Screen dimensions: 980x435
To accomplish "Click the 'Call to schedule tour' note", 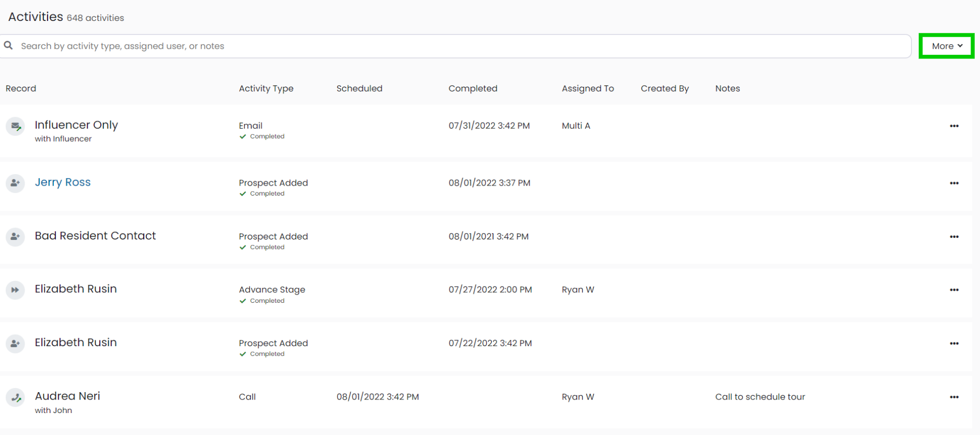I will [760, 397].
